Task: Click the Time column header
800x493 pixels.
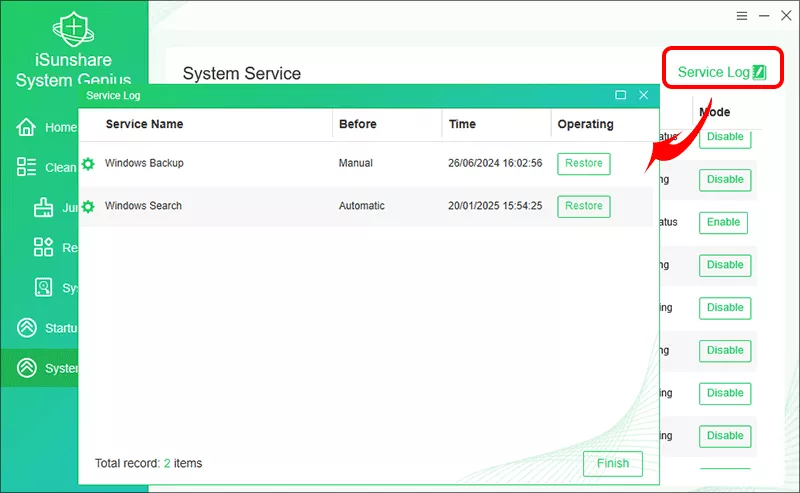Action: point(462,124)
